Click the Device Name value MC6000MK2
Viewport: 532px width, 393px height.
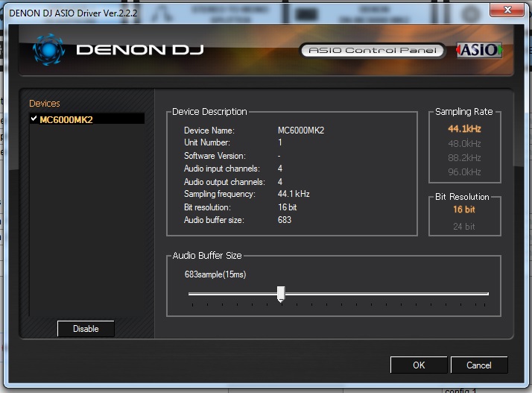pos(301,131)
